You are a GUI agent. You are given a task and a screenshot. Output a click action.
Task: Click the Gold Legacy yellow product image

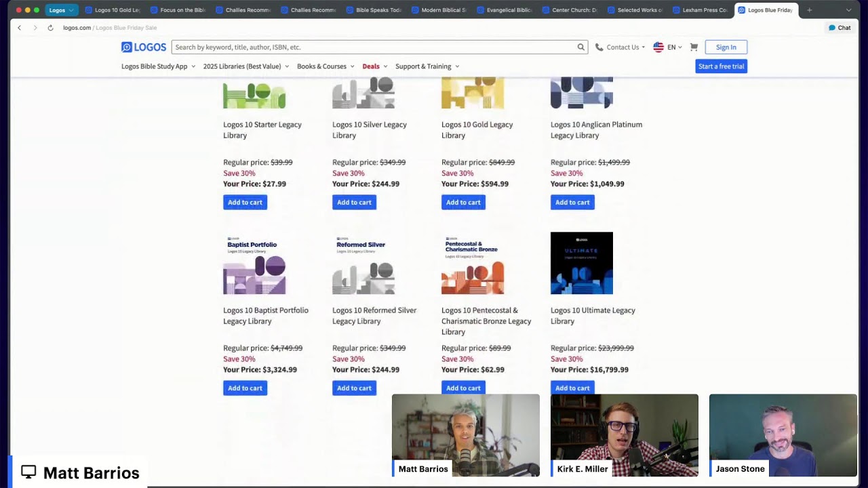pyautogui.click(x=473, y=94)
